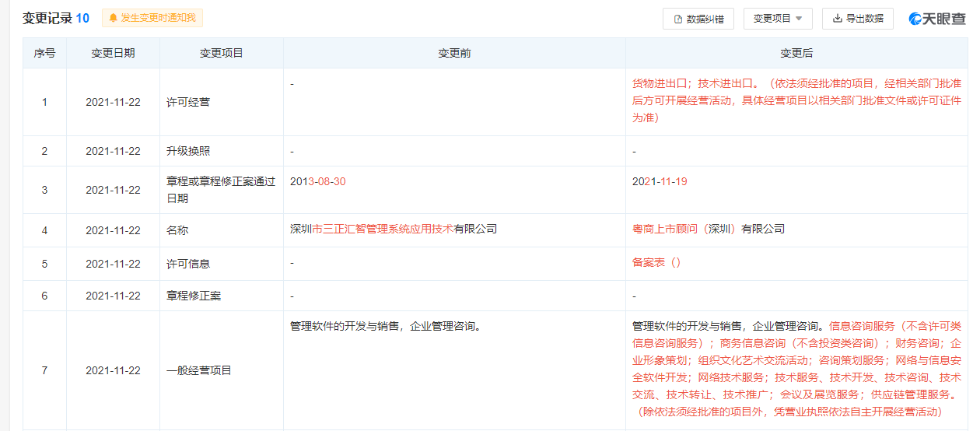Click the old date 2013-08-30
980x431 pixels.
(317, 181)
